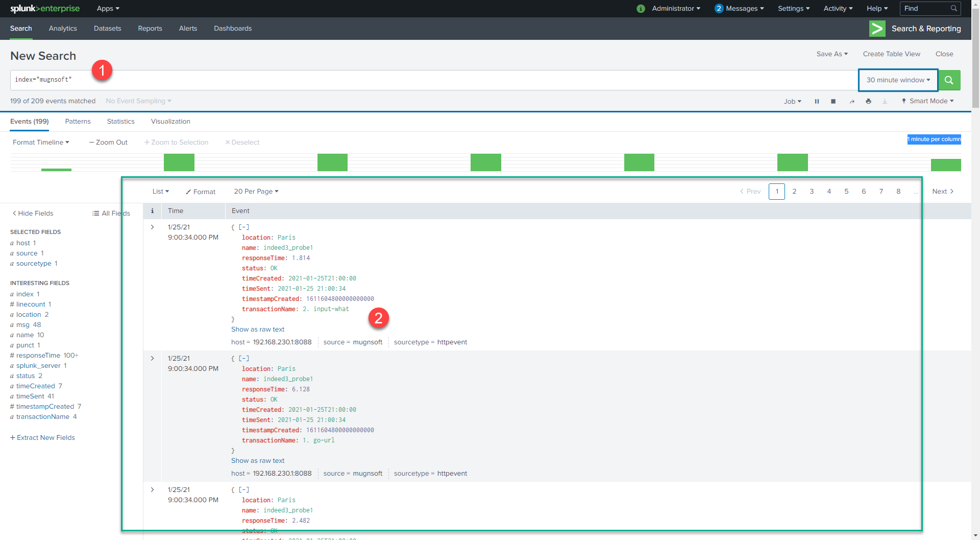Run search with the green magnifier button
This screenshot has width=980, height=540.
pyautogui.click(x=949, y=80)
